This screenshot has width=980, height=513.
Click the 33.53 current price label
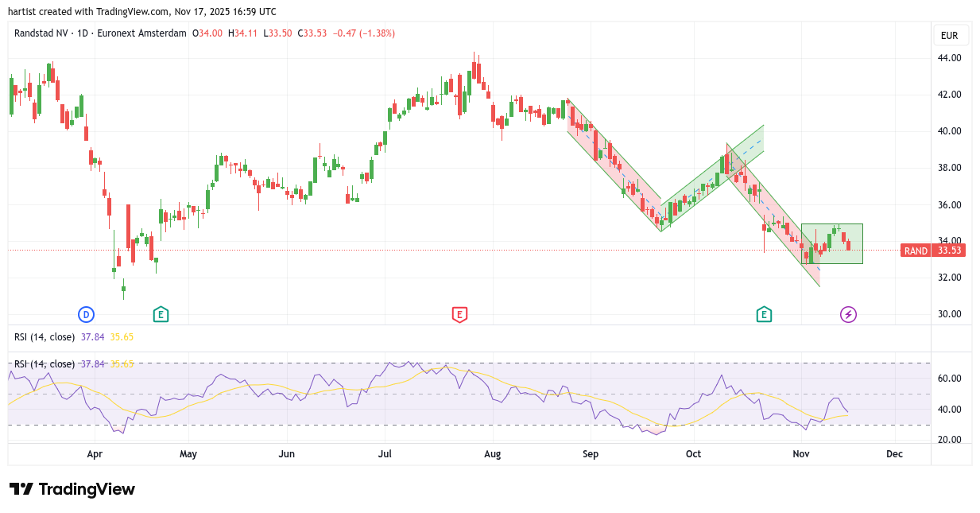[x=949, y=251]
